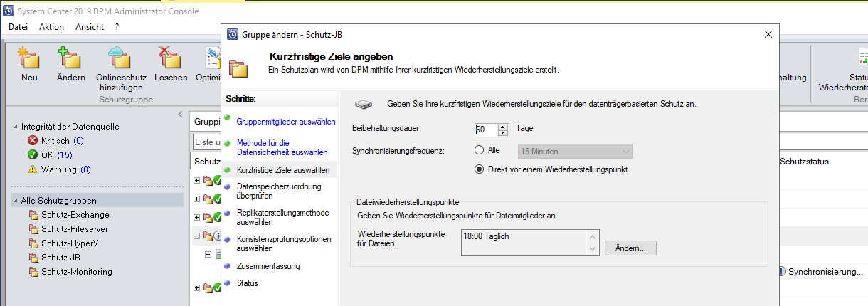Click the green OK status icon
This screenshot has height=306, width=868.
pyautogui.click(x=32, y=155)
